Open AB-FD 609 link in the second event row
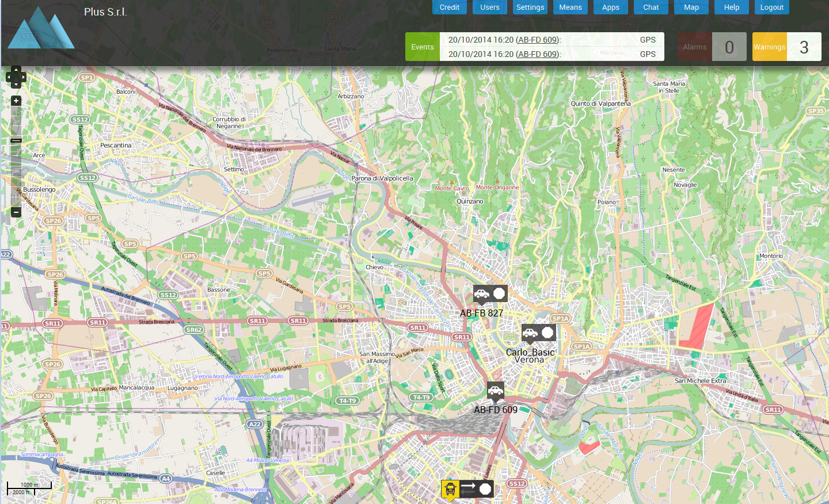The height and width of the screenshot is (504, 829). pos(537,54)
